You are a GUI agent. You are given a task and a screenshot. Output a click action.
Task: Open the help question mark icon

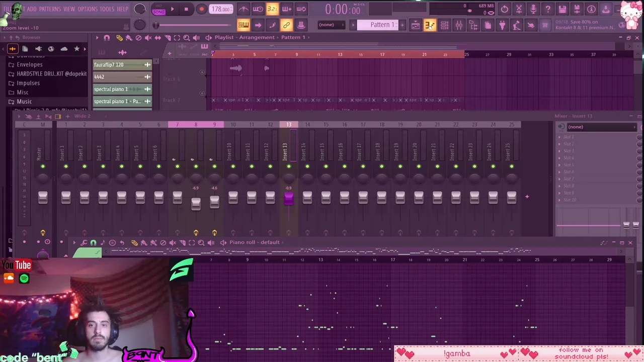(548, 9)
